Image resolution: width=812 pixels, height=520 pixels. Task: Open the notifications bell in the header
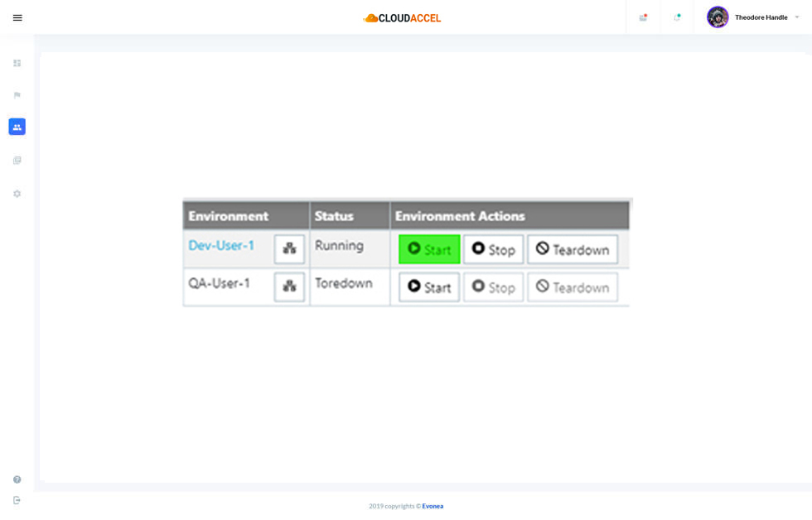tap(677, 17)
